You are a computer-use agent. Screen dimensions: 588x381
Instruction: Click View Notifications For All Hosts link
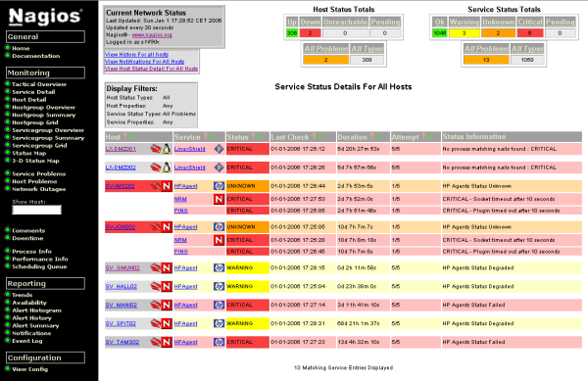[x=144, y=62]
